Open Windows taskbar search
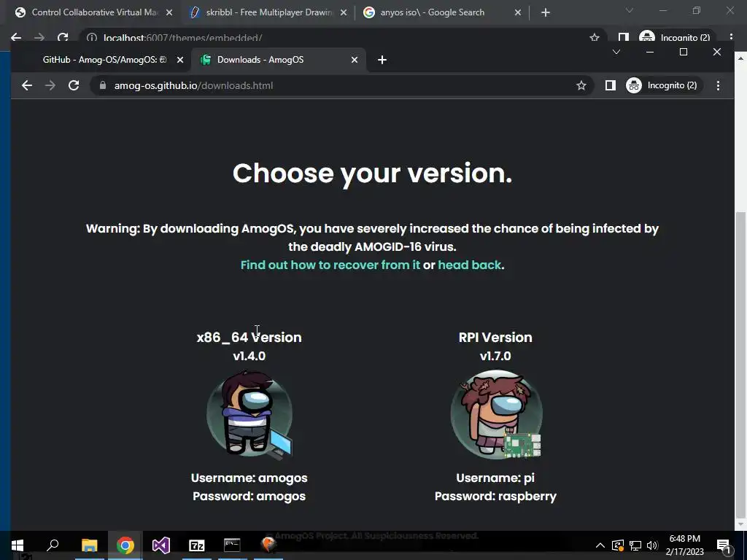Screen dimensions: 747x560 point(53,545)
